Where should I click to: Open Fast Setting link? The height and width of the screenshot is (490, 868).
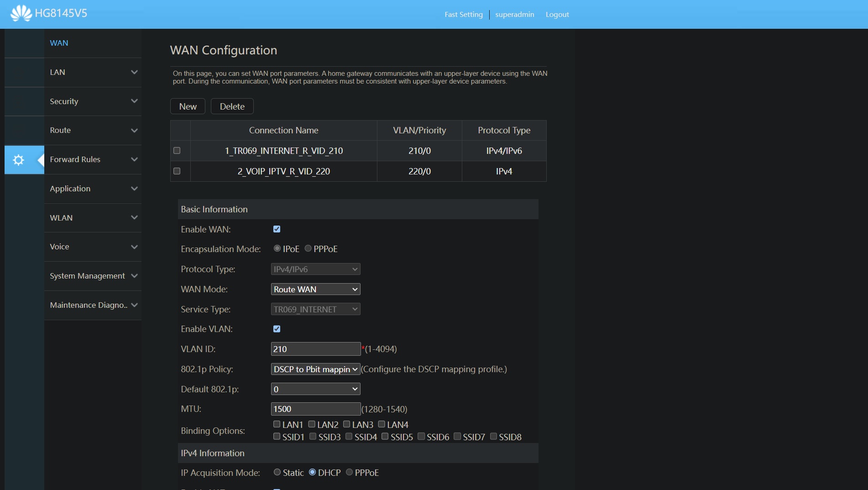click(463, 15)
